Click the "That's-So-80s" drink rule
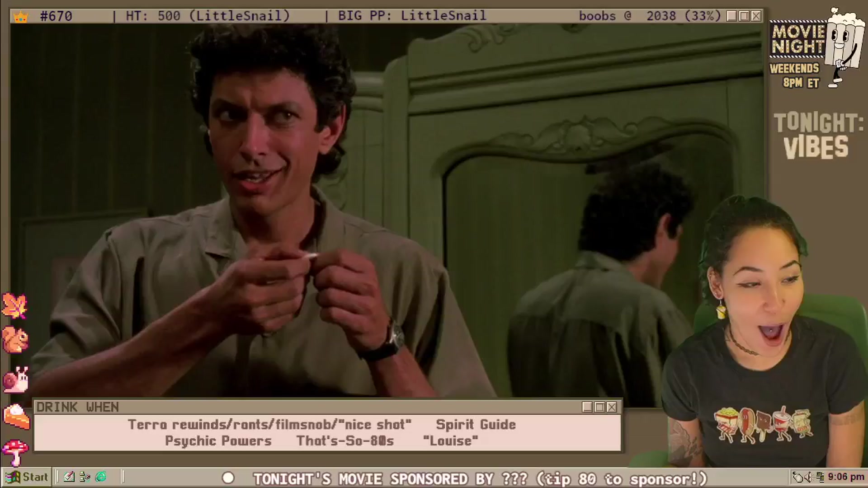Screen dimensions: 868x488 [345, 441]
